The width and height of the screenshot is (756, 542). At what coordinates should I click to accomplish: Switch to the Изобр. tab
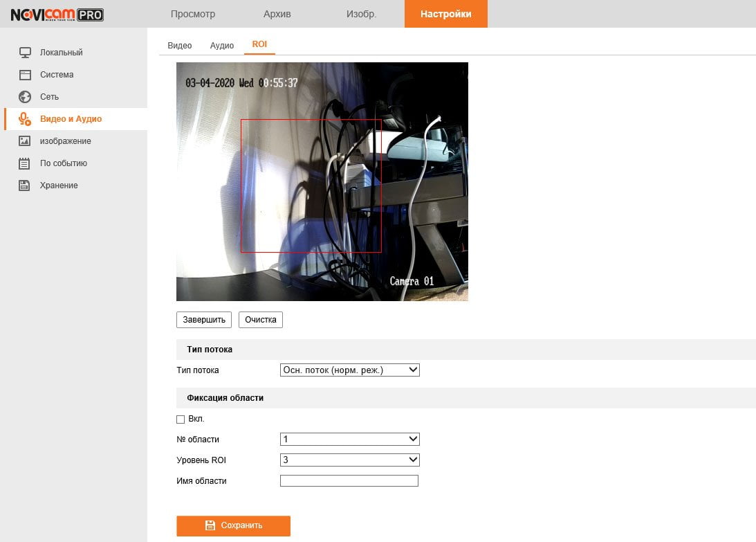[361, 14]
